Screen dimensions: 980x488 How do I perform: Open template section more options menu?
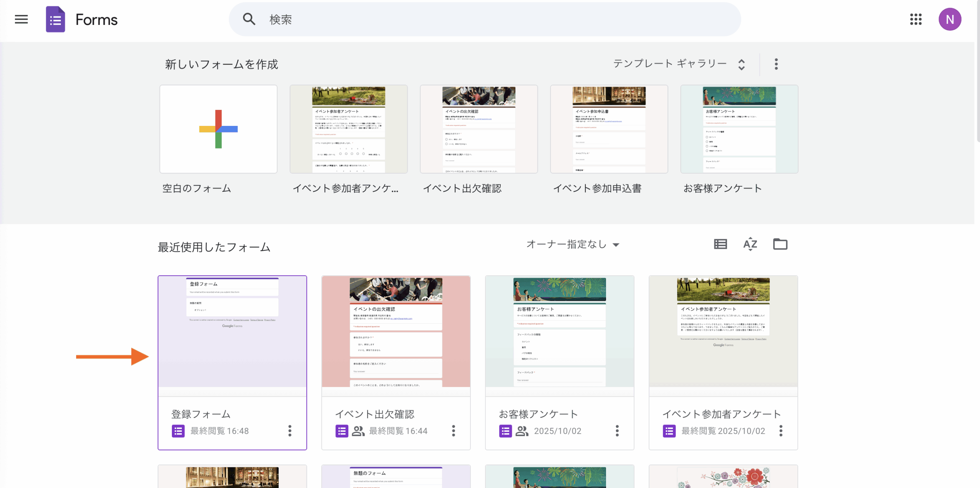776,64
